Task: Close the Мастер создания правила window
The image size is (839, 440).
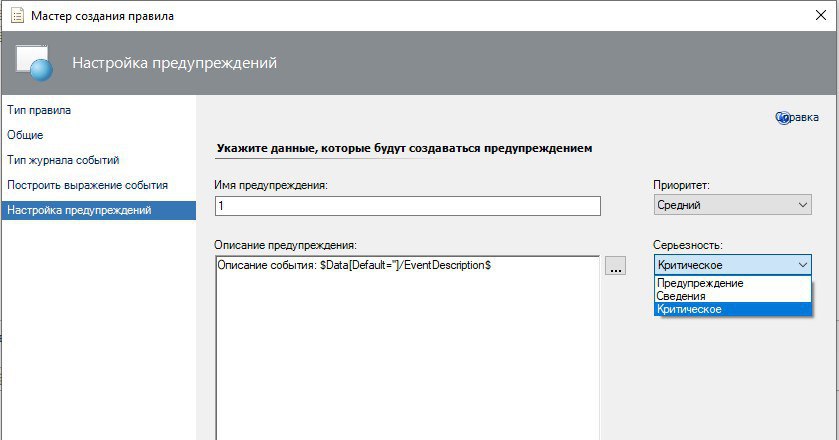Action: (821, 16)
